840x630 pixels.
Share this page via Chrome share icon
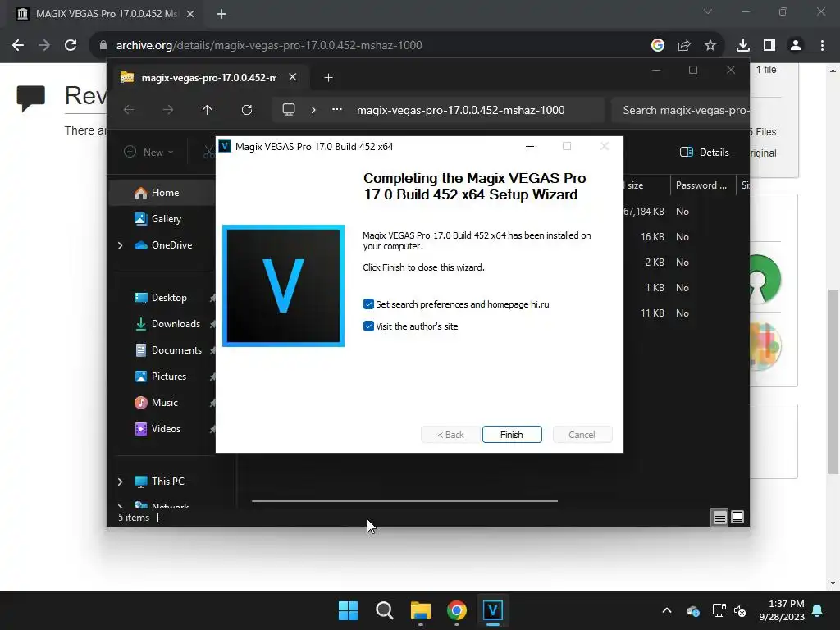(x=684, y=45)
